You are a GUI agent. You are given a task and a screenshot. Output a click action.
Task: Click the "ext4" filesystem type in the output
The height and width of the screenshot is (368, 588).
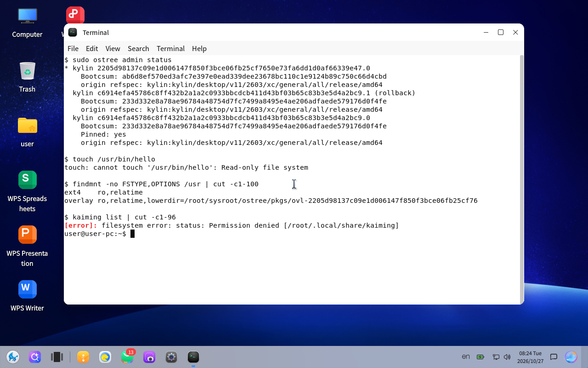[x=73, y=192]
